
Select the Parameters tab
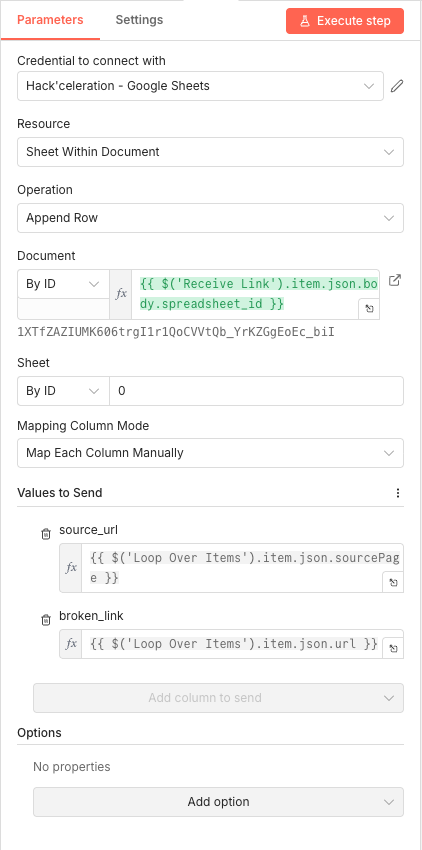[50, 20]
